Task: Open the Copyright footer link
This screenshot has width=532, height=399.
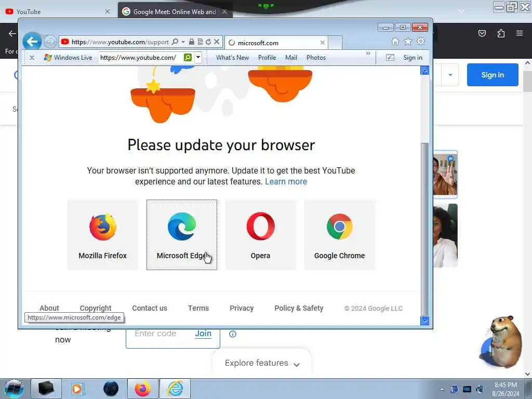Action: pos(96,308)
